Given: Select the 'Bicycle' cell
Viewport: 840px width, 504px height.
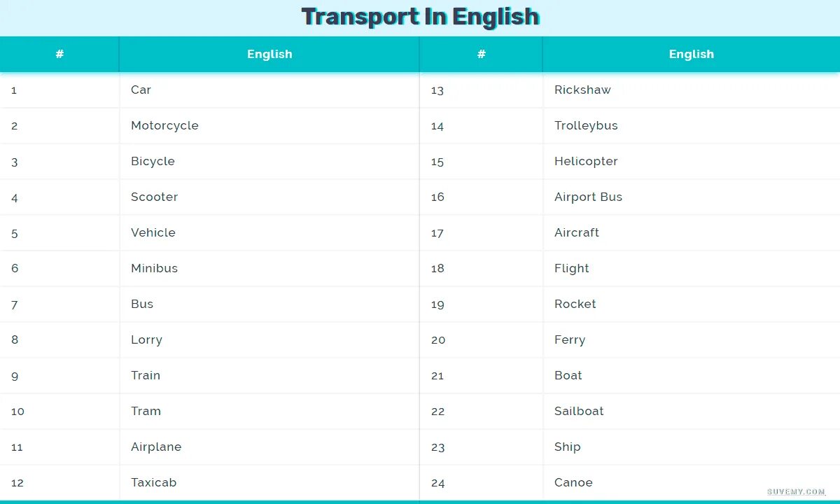Looking at the screenshot, I should (x=153, y=162).
